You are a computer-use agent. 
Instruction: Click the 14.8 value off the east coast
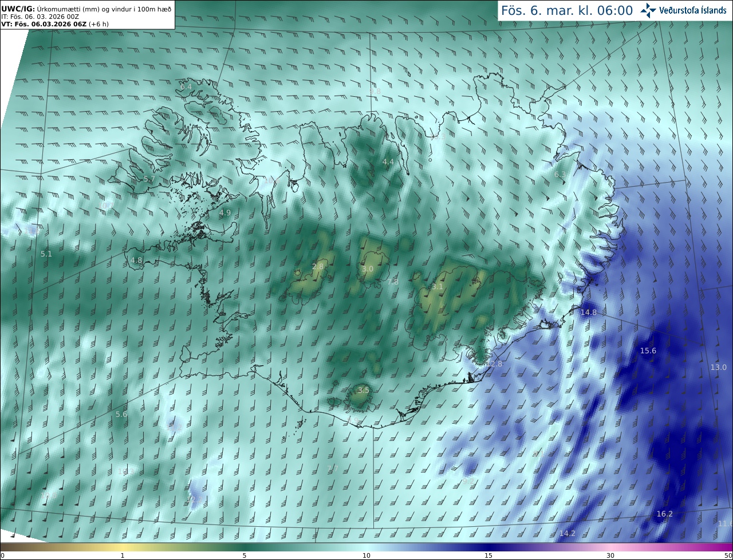click(x=589, y=312)
